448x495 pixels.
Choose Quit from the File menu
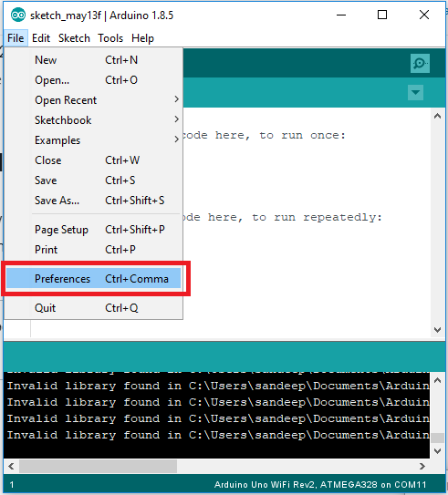tap(93, 308)
